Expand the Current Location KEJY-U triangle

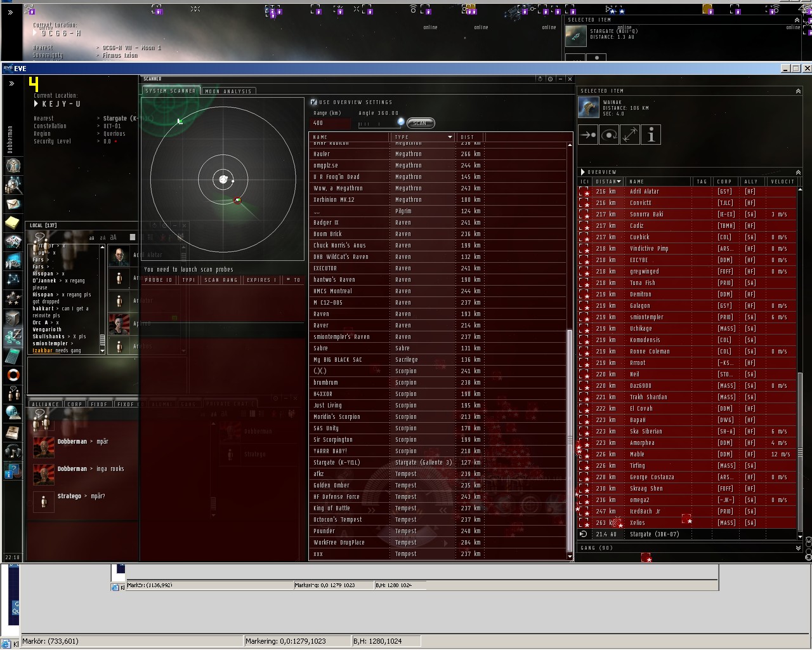(36, 103)
